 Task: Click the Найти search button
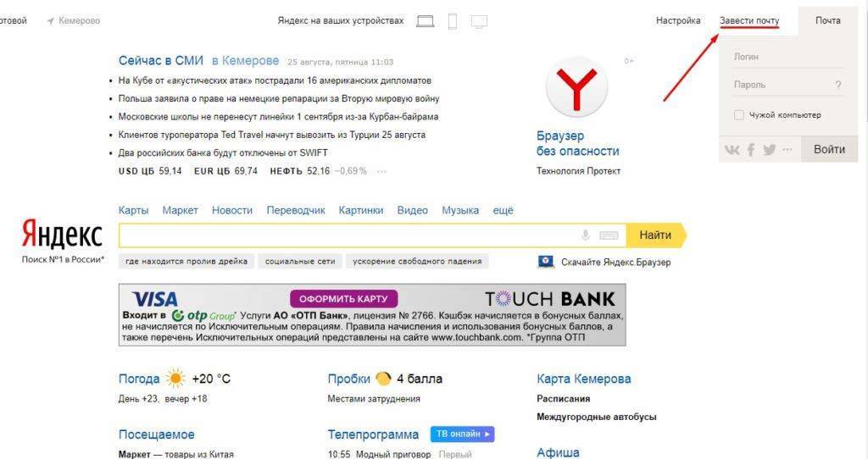click(656, 235)
